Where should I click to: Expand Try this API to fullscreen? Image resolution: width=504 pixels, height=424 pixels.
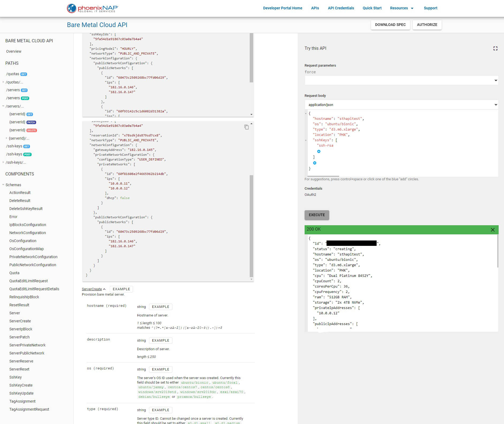click(495, 48)
